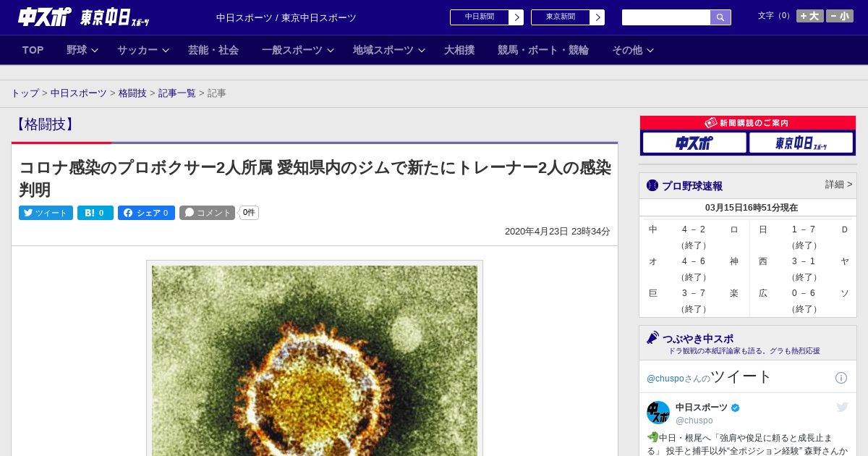
Task: Decrease text size with －小 button
Action: (840, 16)
